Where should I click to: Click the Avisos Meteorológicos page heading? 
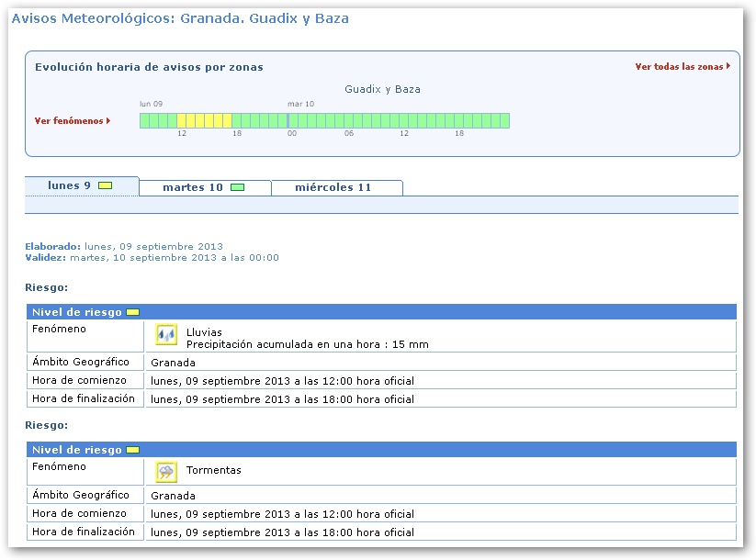coord(180,18)
